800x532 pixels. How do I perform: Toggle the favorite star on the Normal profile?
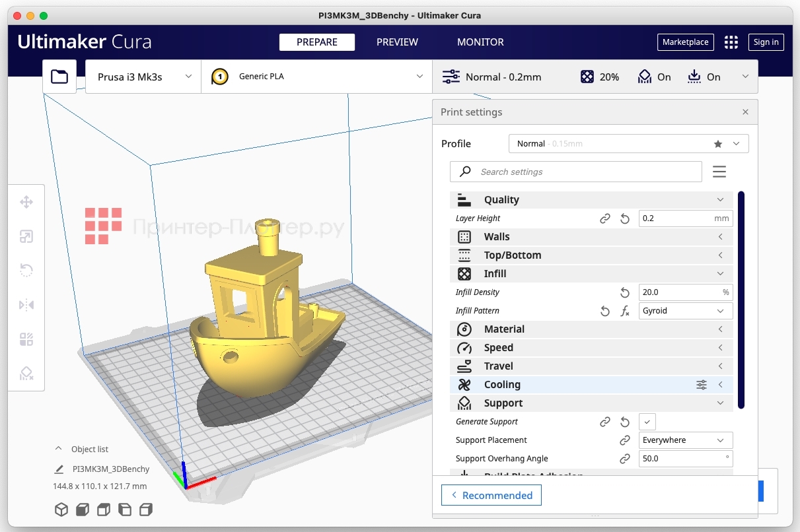pyautogui.click(x=719, y=143)
